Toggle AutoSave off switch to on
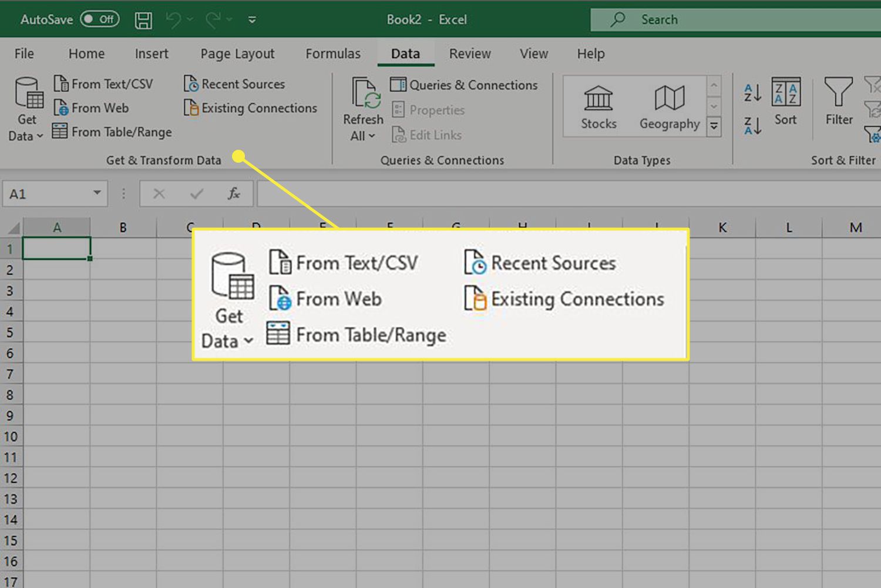The width and height of the screenshot is (881, 588). point(99,19)
